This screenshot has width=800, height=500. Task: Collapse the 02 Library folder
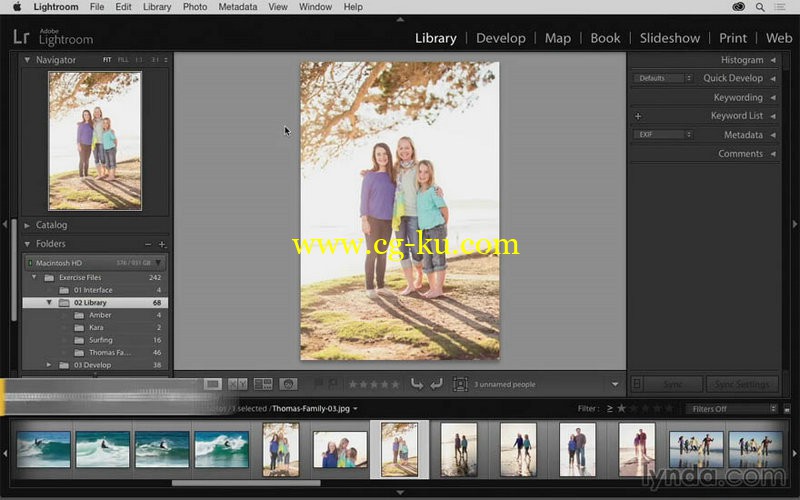(x=49, y=303)
